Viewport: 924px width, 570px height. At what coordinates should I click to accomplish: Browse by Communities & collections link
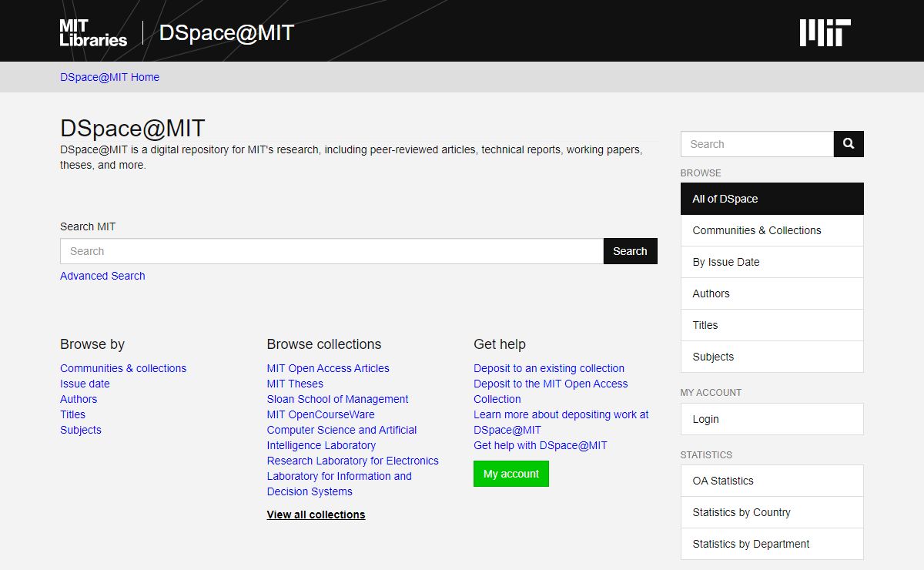pyautogui.click(x=123, y=368)
